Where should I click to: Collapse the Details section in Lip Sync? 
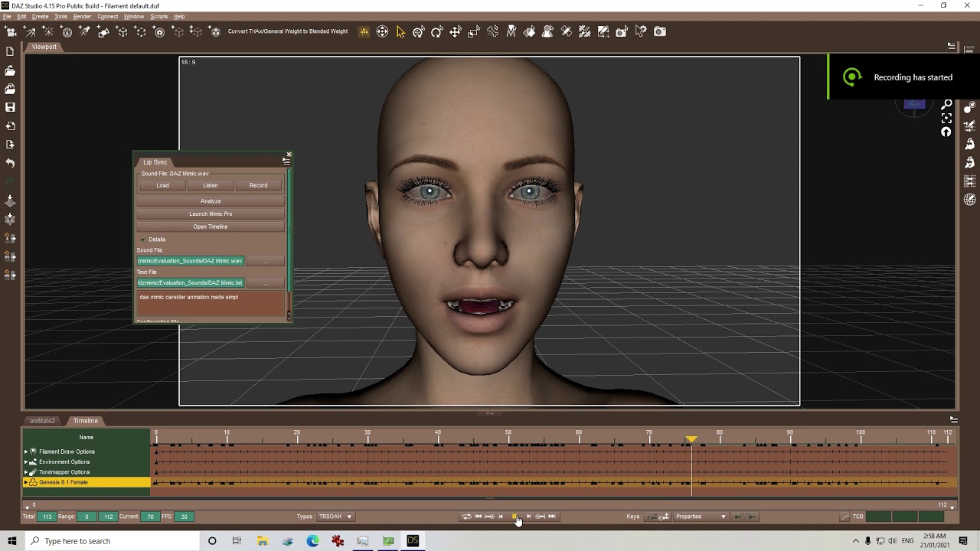pos(142,240)
